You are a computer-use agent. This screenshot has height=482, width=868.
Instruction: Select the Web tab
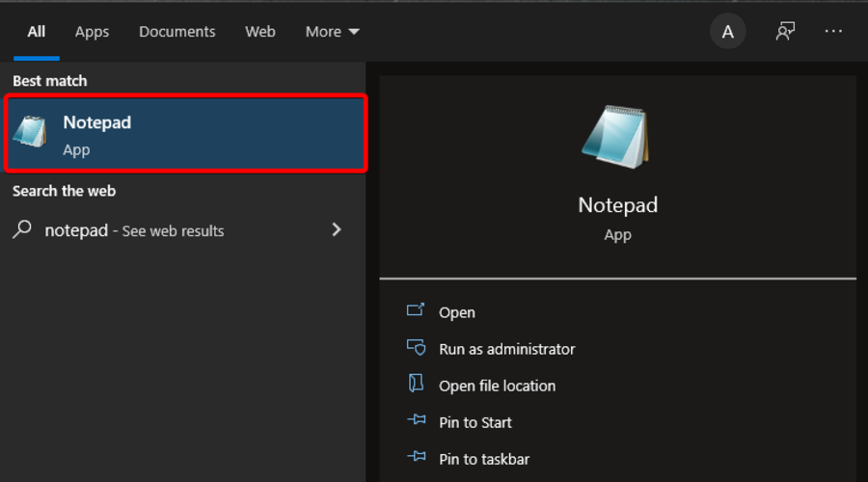260,32
